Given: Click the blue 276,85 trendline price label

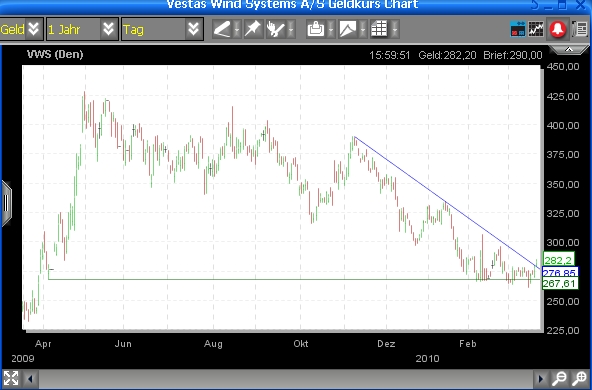Looking at the screenshot, I should pos(560,273).
